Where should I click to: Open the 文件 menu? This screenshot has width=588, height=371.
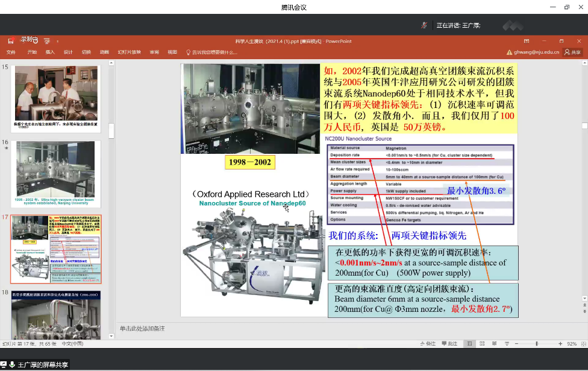pos(11,52)
